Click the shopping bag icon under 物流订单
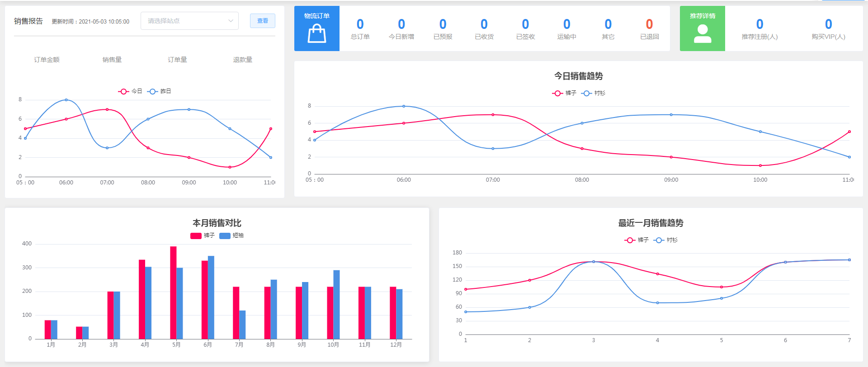 316,33
